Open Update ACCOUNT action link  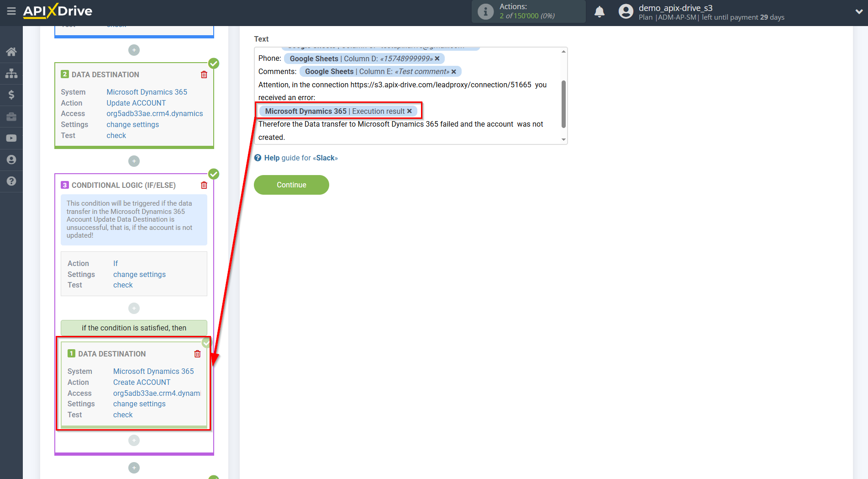pos(136,103)
